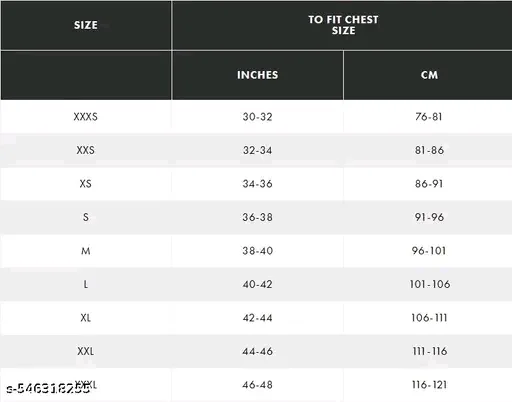The height and width of the screenshot is (402, 512).
Task: Click the 30-32 inches cell
Action: tap(257, 117)
